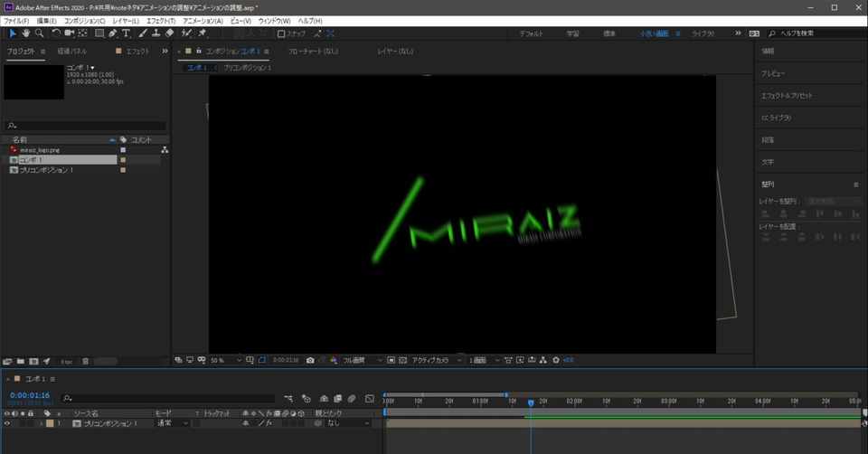Open the 50% magnification dropdown
Viewport: 868px width, 454px height.
(225, 360)
